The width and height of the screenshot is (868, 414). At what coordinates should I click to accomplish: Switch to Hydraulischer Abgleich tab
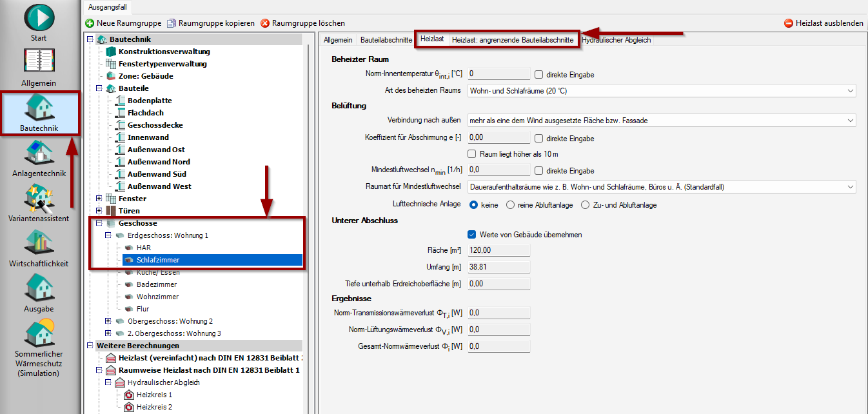(x=616, y=40)
